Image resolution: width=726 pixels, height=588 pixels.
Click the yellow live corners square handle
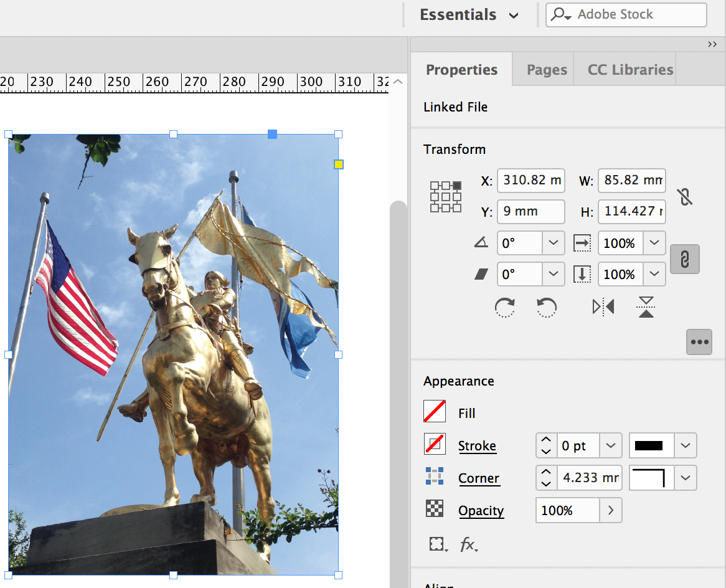coord(339,164)
